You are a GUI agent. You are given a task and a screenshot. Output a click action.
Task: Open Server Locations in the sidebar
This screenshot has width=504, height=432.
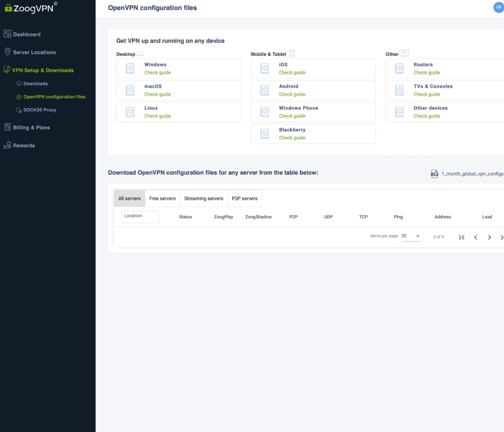pos(34,52)
